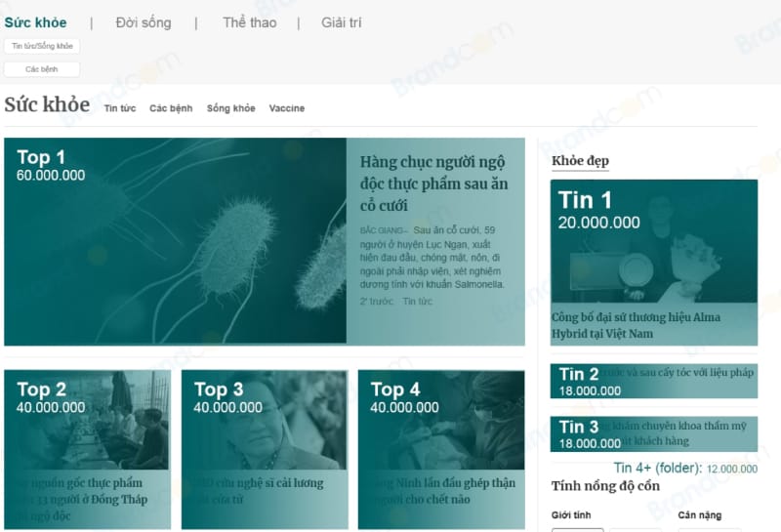Go to the Giải trí navigation tab
The width and height of the screenshot is (781, 532).
(342, 22)
